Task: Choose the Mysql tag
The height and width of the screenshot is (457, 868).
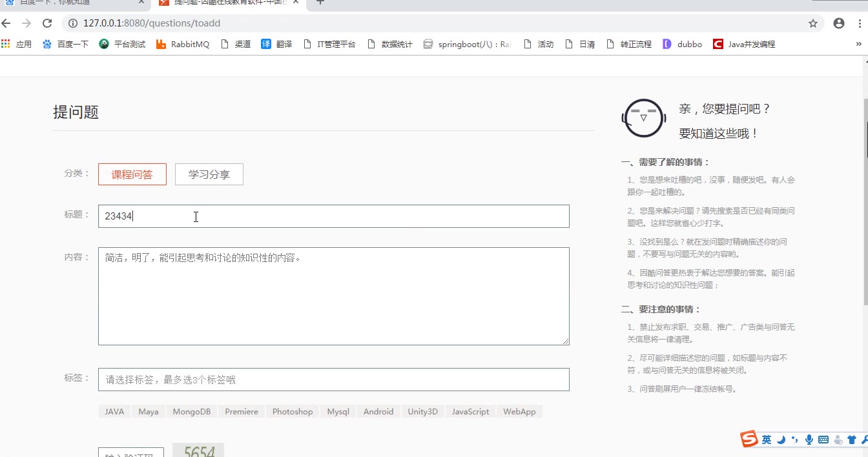Action: click(338, 411)
